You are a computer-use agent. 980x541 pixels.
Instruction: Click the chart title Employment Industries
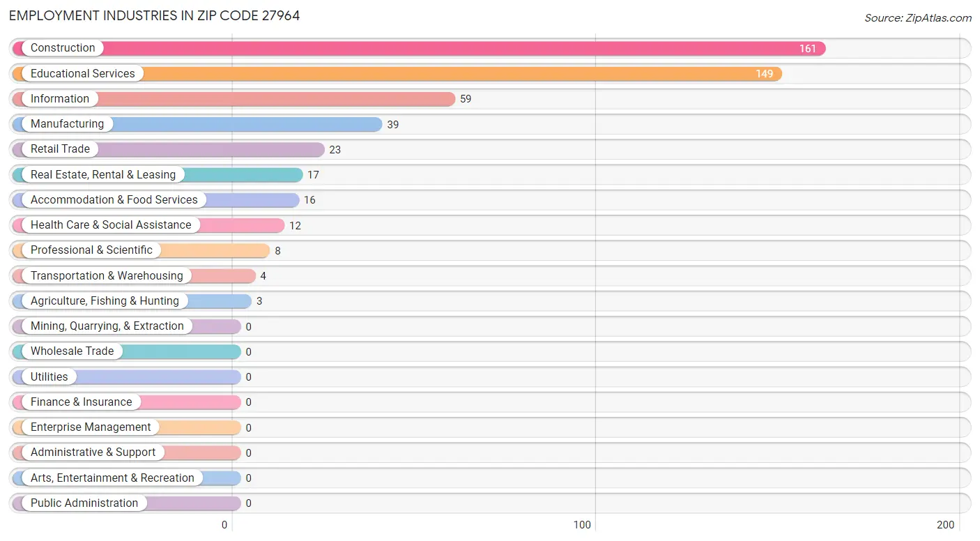155,15
